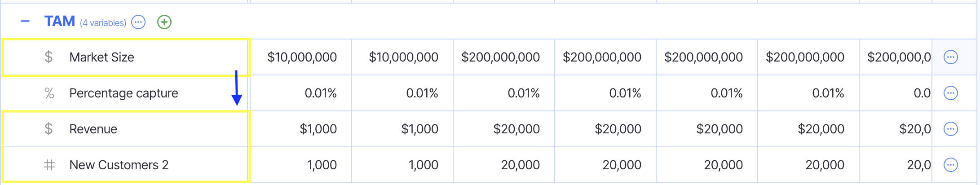Screen dimensions: 980x185
Task: Open TAM section options menu
Action: click(x=138, y=22)
